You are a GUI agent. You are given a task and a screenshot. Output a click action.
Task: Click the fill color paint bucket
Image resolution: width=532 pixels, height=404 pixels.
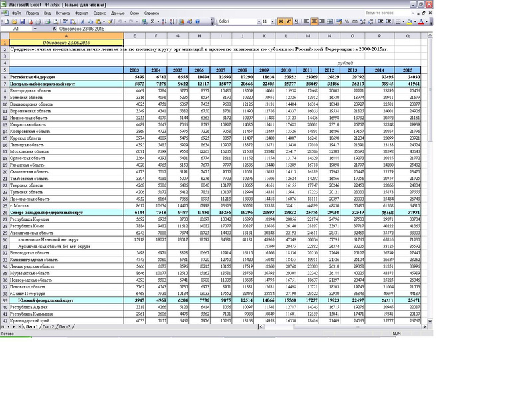point(410,21)
